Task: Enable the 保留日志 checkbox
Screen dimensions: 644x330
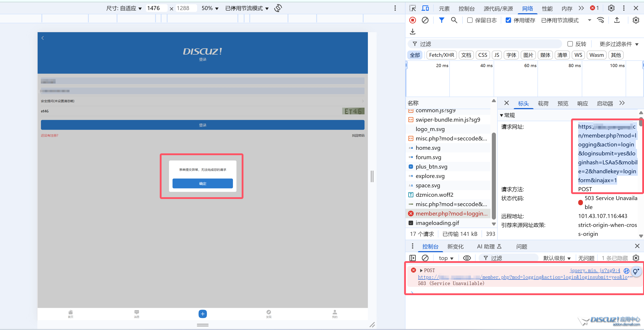Action: (x=470, y=20)
